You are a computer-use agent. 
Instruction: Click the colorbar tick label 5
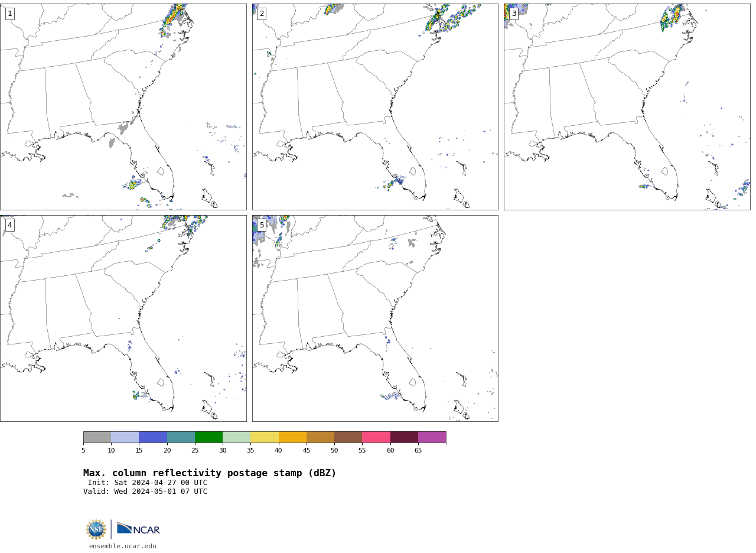point(83,451)
